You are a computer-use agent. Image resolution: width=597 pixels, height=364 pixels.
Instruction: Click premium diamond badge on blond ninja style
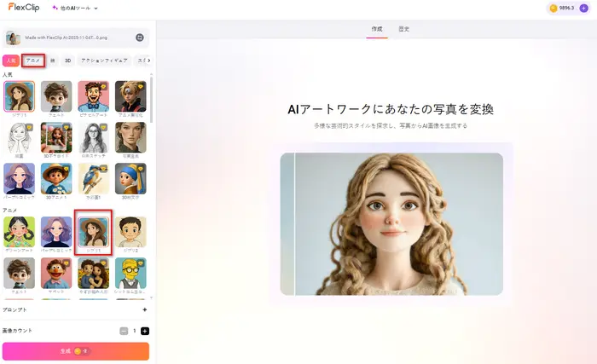point(141,86)
